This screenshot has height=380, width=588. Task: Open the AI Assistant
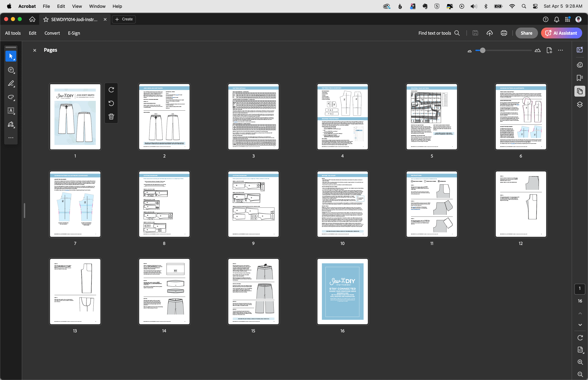pyautogui.click(x=562, y=33)
